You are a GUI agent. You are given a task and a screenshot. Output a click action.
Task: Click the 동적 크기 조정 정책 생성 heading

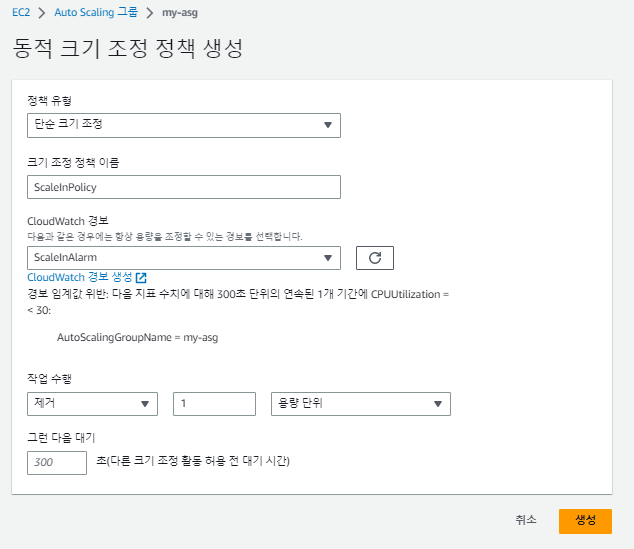(x=128, y=49)
